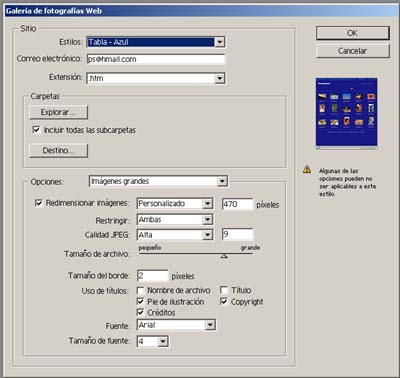Open the Personalizado size dropdown
Screen dimensions: 400x378
coord(175,203)
